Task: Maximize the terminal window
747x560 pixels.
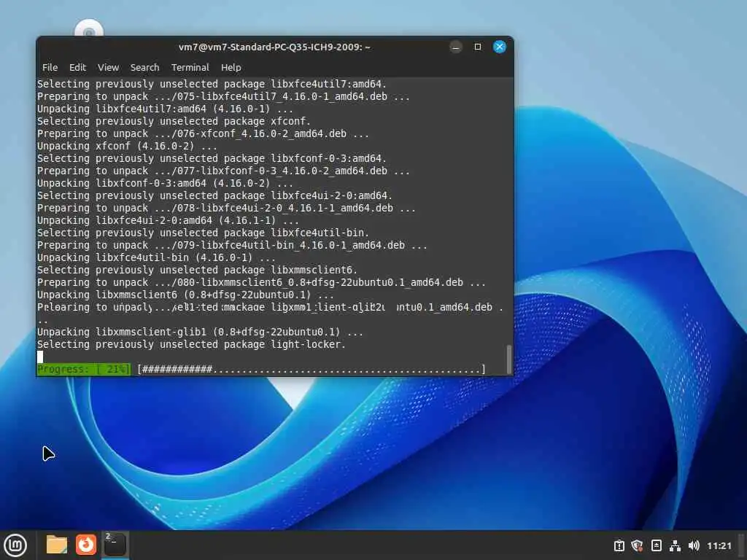Action: click(478, 47)
